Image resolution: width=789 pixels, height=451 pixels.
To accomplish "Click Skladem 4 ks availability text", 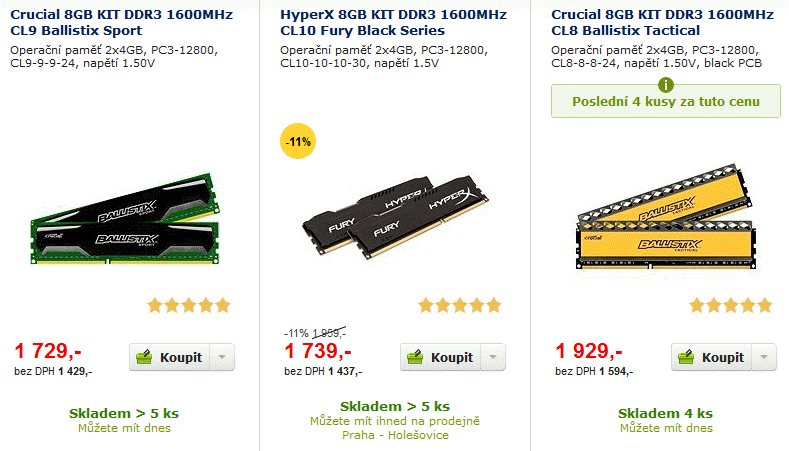I will (665, 413).
